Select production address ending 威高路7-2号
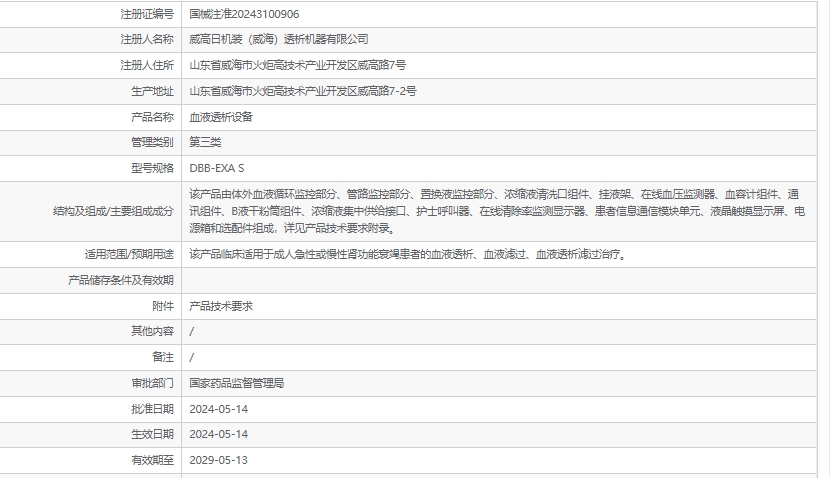 pyautogui.click(x=302, y=91)
